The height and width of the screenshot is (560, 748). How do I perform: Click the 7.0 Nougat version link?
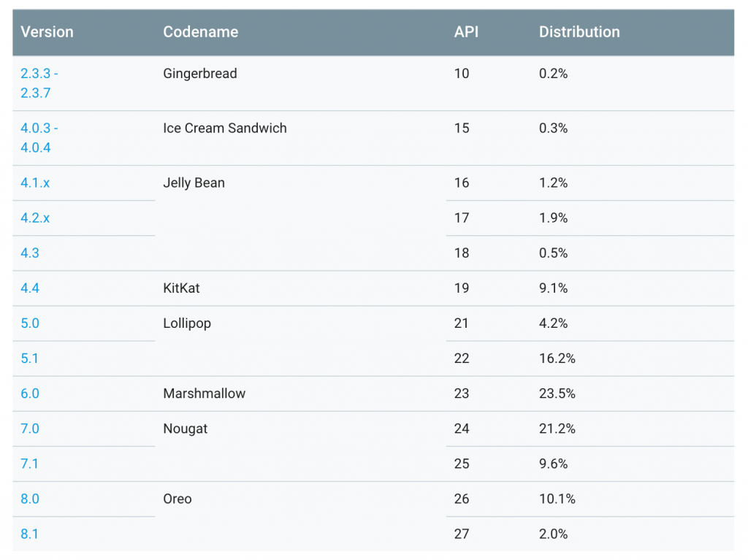pos(30,429)
